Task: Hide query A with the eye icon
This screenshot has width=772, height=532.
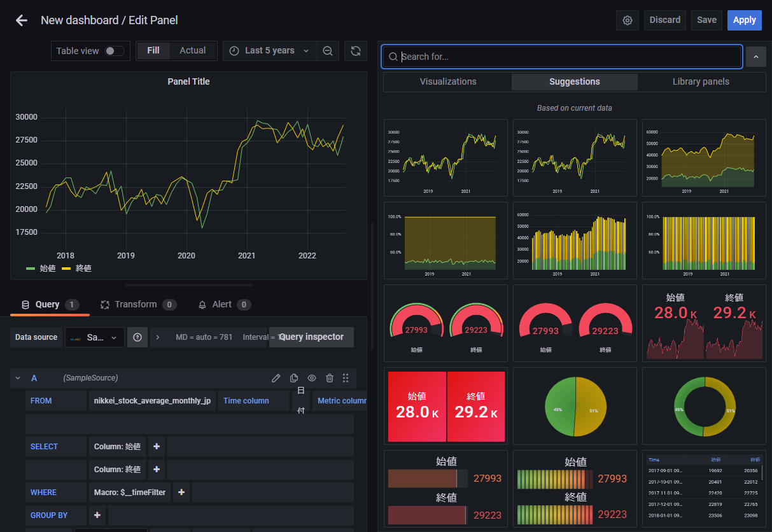Action: point(312,378)
